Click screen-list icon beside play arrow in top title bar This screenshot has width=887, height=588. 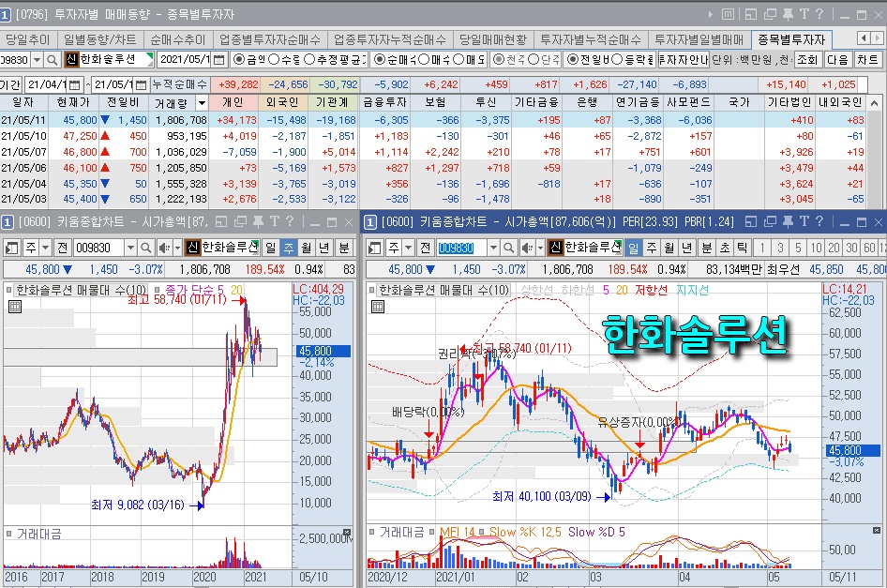(729, 14)
